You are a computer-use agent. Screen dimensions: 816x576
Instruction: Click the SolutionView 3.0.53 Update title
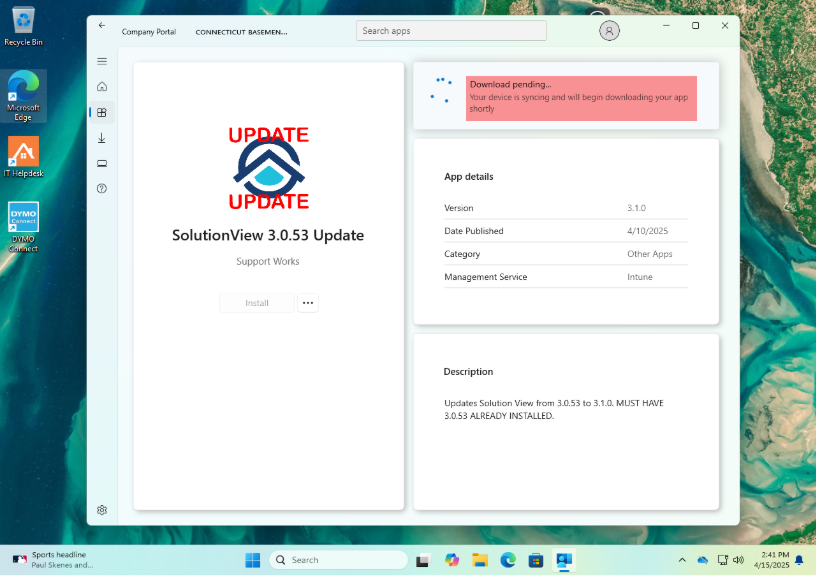coord(268,235)
